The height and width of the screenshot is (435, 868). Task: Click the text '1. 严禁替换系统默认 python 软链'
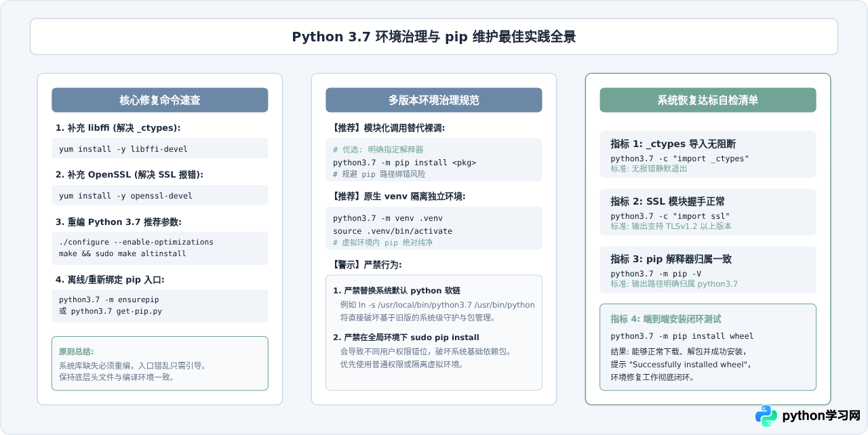click(x=397, y=291)
